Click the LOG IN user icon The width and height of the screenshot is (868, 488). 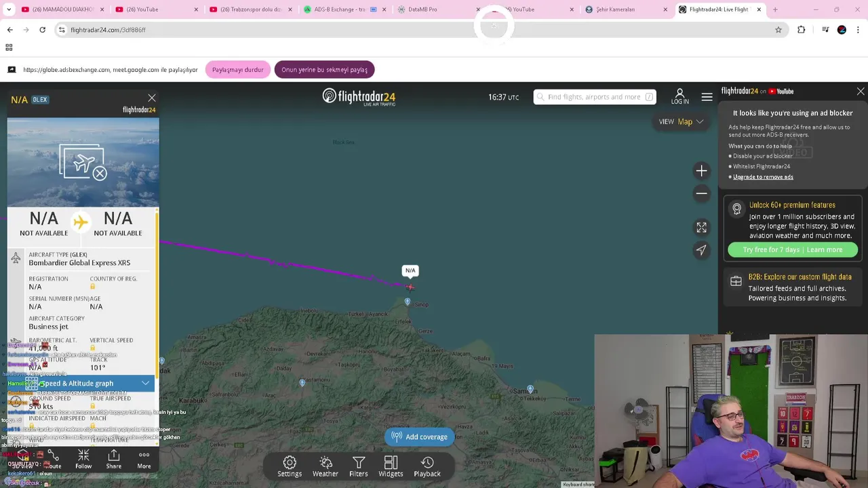point(679,96)
